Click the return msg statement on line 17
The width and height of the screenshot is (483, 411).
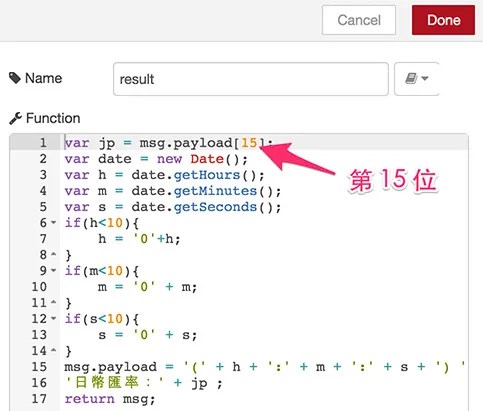[x=110, y=399]
